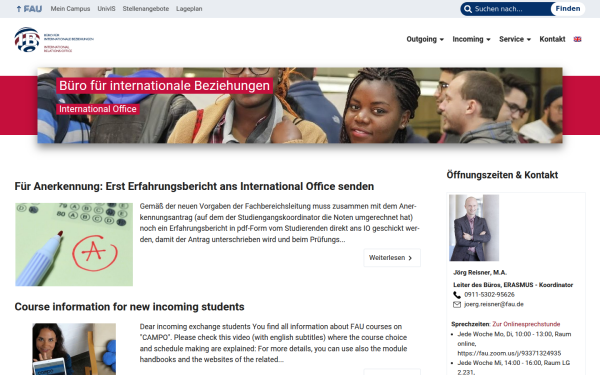Click the International Relations Office logo
This screenshot has width=600, height=375.
pyautogui.click(x=54, y=40)
